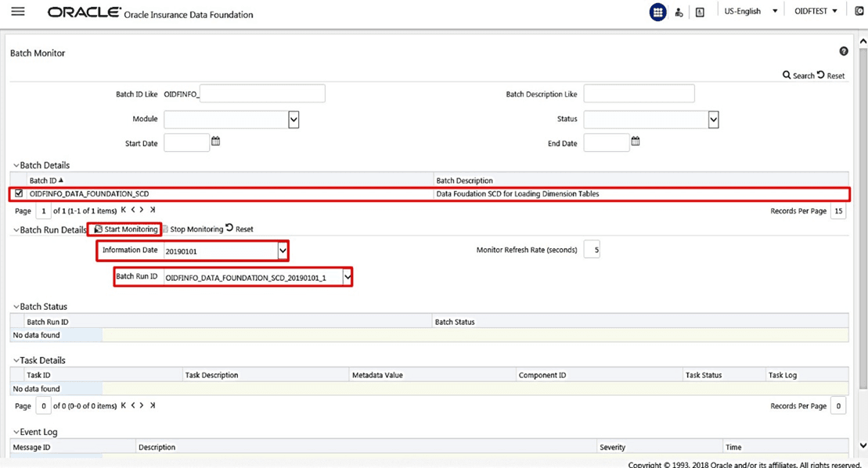This screenshot has width=868, height=468.
Task: Click the Batch Description Like input field
Action: [639, 93]
